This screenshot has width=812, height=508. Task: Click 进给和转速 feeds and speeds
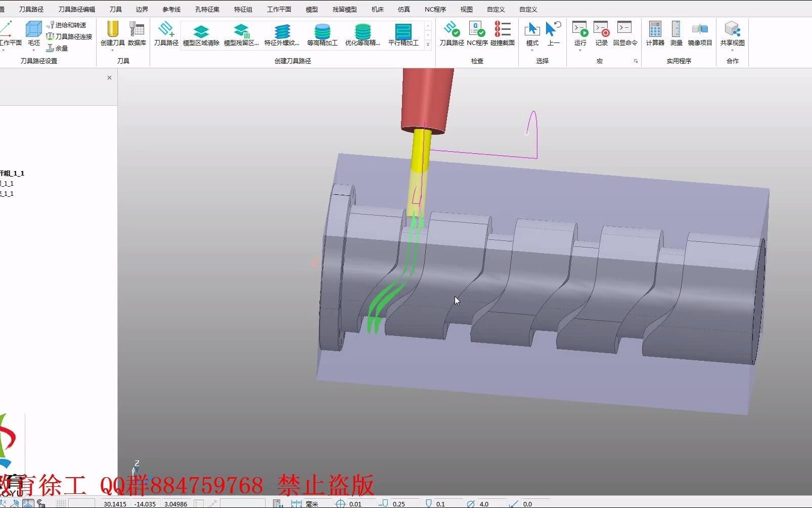66,25
